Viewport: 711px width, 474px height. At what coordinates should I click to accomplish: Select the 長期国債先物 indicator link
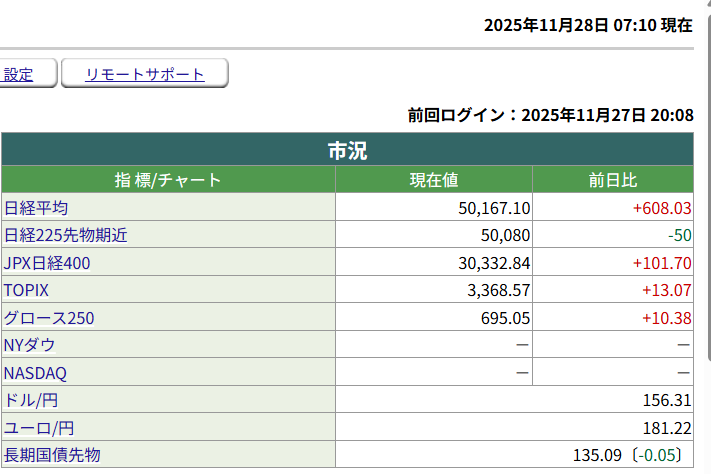52,455
